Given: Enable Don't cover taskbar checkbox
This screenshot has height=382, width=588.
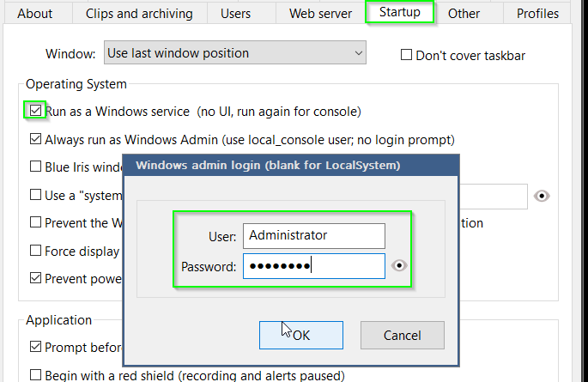Looking at the screenshot, I should click(406, 55).
